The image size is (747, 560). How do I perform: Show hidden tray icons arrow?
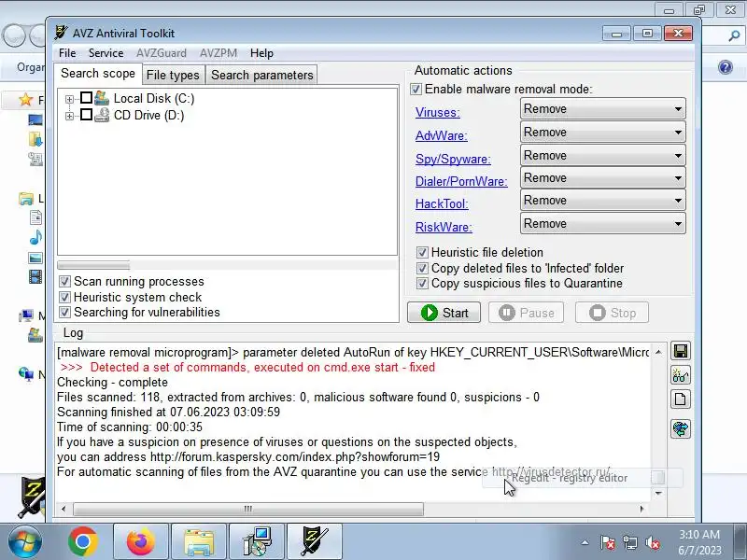tap(585, 542)
